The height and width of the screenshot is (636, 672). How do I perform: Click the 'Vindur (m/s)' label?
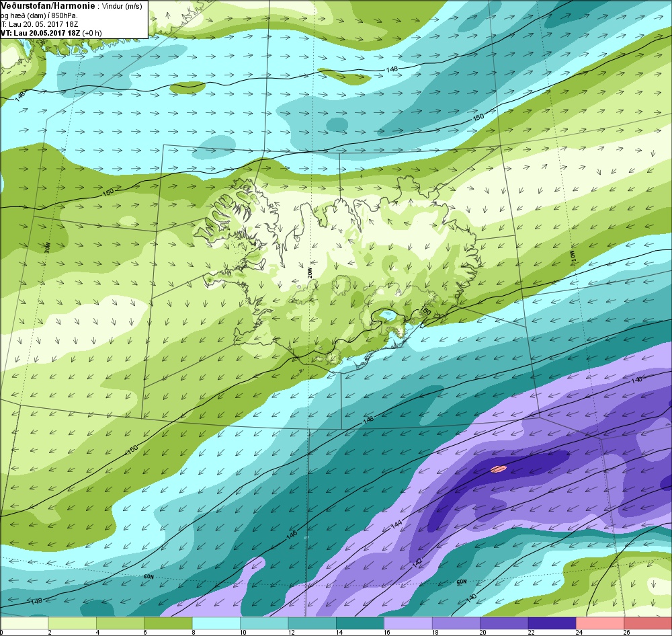click(122, 7)
